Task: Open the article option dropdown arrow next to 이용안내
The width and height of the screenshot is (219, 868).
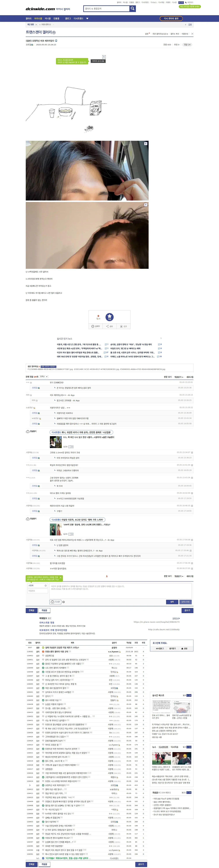Action: tap(192, 34)
